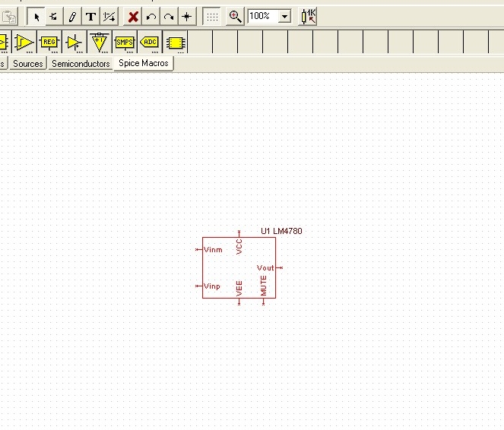Screen dimensions: 504x430
Task: Insert an ADC spice macro
Action: [x=150, y=43]
